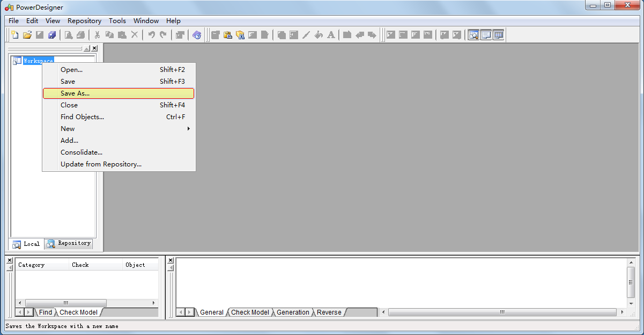Click the letter A text icon
Screen dimensions: 644x335
pyautogui.click(x=331, y=35)
